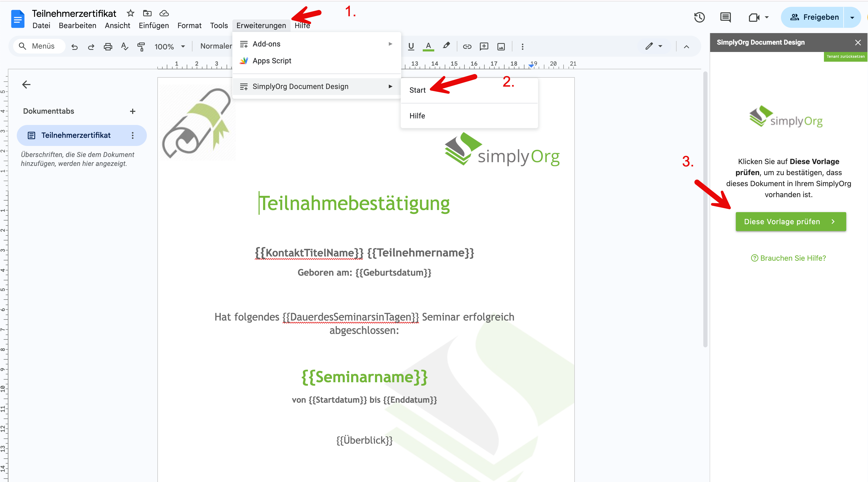868x482 pixels.
Task: Open the Einfügen menu
Action: pos(154,26)
